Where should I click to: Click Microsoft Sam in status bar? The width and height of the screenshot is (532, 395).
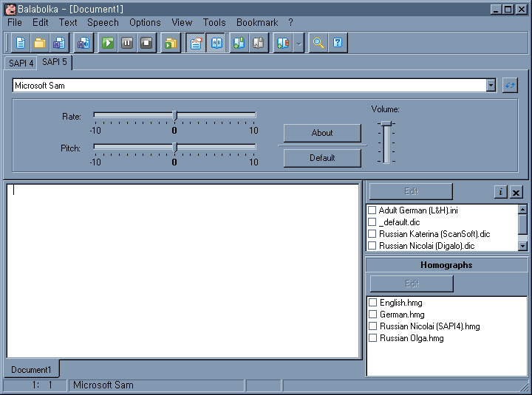click(156, 385)
